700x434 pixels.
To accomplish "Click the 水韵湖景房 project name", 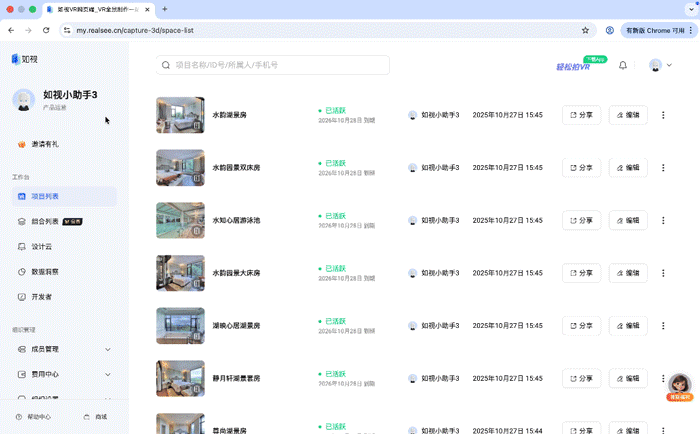I will click(229, 115).
